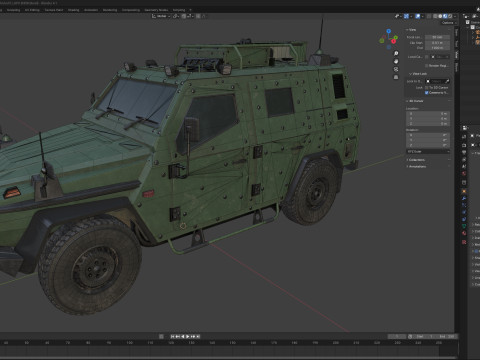Jump to the timeline end frame
This screenshot has height=360, width=480.
pyautogui.click(x=198, y=337)
